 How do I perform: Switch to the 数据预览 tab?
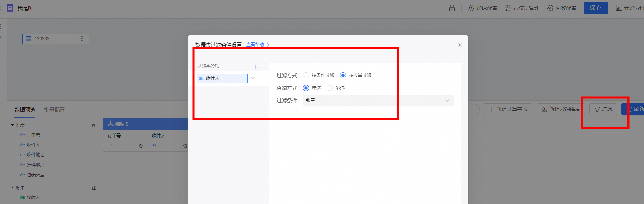click(x=25, y=110)
